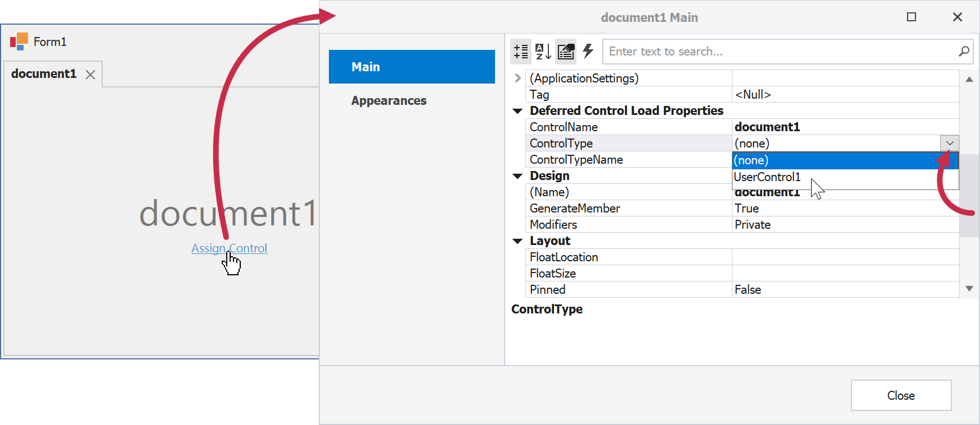Maximize the document1 Main dialog
Screen dimensions: 980x425
coord(912,17)
